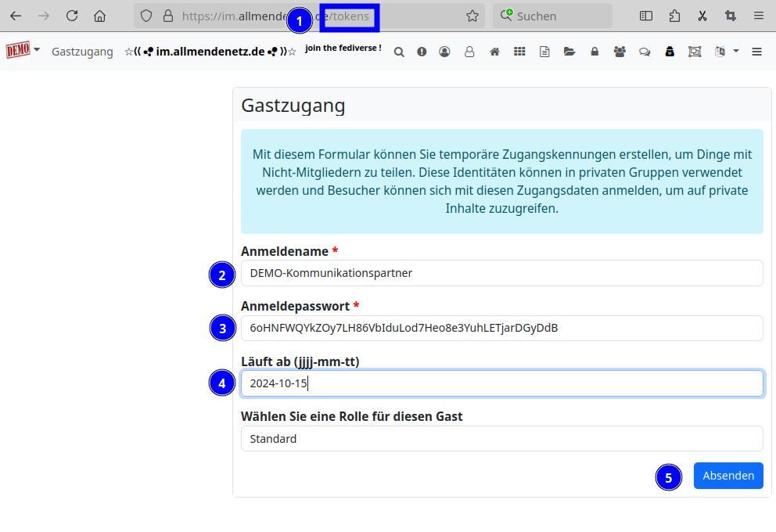This screenshot has width=776, height=532.
Task: Click the open folder files icon
Action: click(x=569, y=52)
